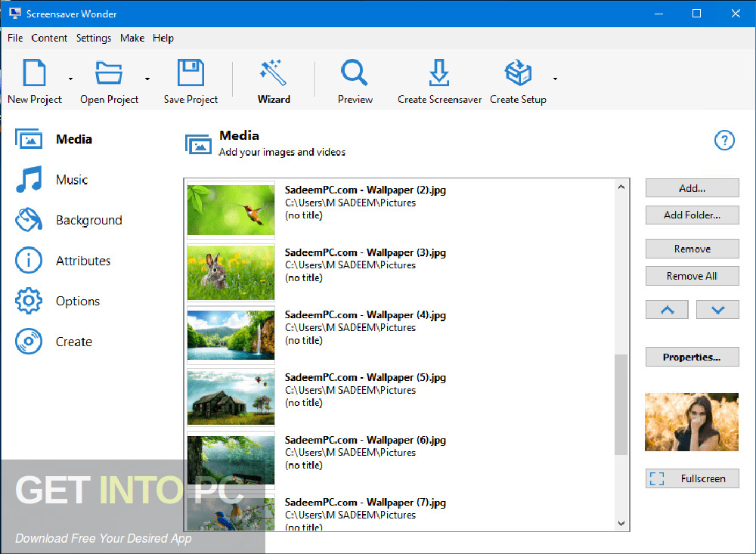Select the Wallpaper (4).jpg waterfall thumbnail
756x554 pixels.
[231, 335]
